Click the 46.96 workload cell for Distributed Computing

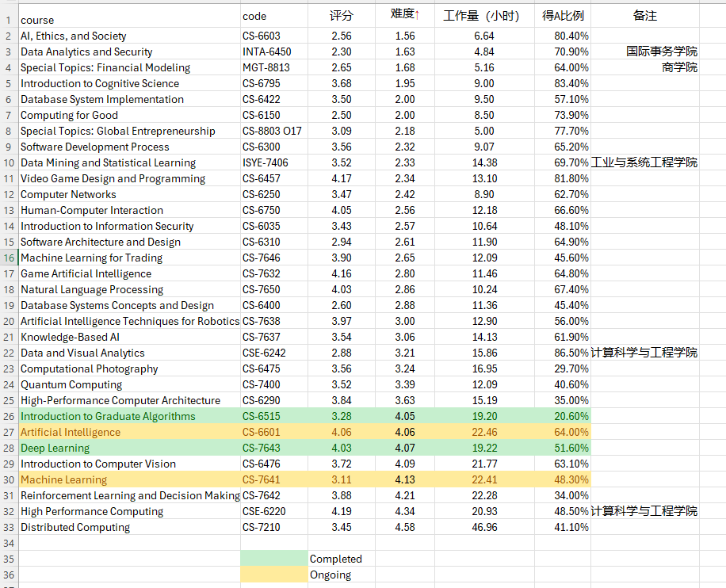[483, 527]
